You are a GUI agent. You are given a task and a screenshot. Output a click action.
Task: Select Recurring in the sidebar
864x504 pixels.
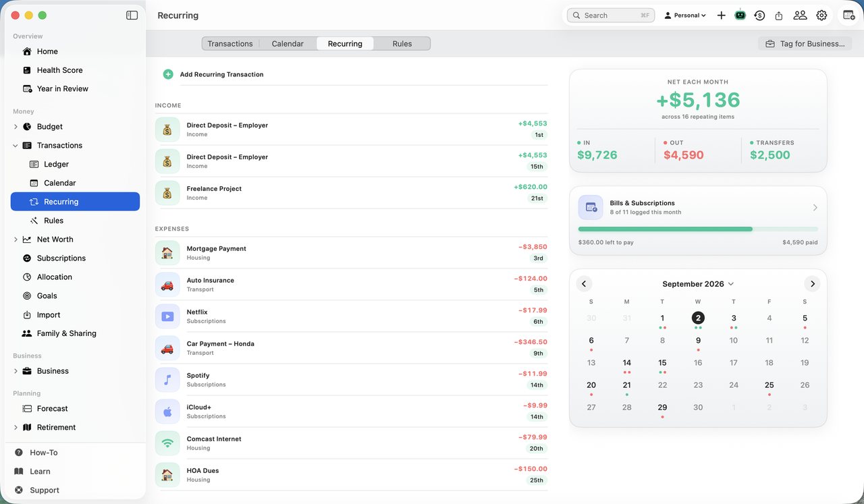75,202
